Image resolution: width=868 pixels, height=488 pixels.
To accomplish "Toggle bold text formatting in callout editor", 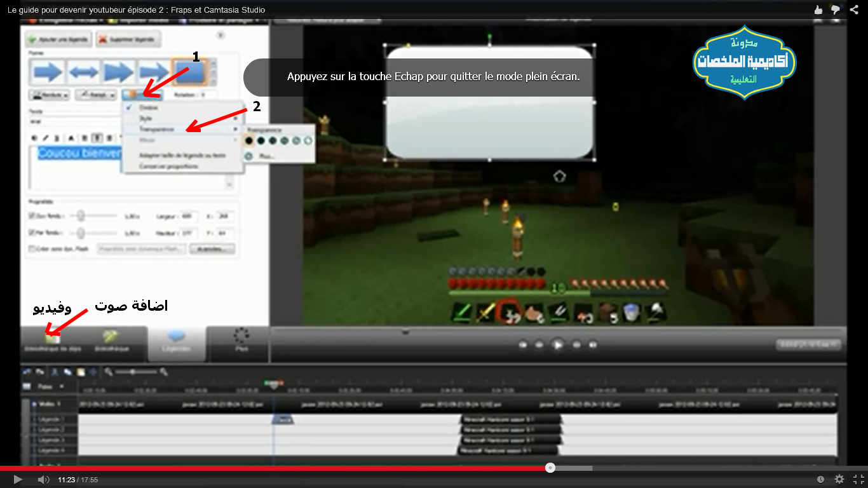I will pos(34,138).
